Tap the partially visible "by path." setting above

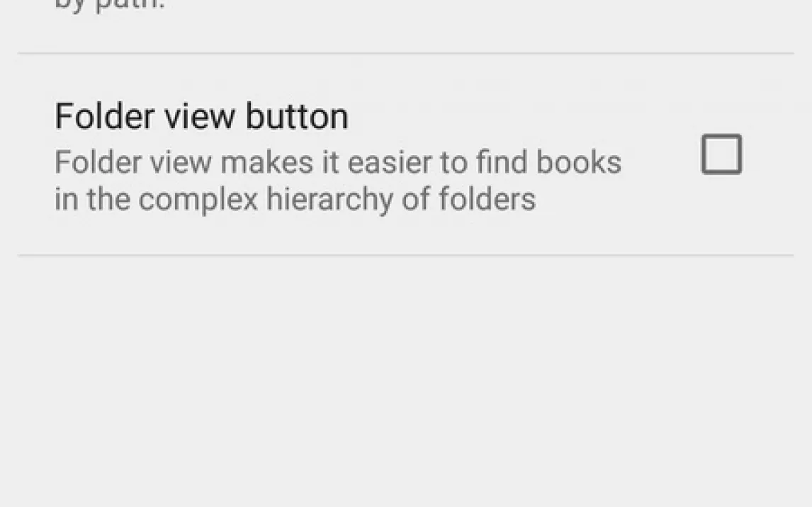pos(110,5)
